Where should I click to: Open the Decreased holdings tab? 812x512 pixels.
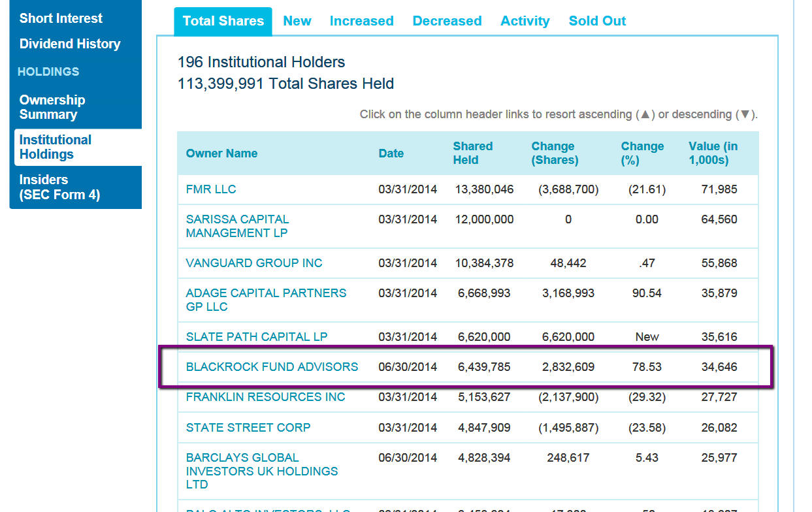(447, 21)
